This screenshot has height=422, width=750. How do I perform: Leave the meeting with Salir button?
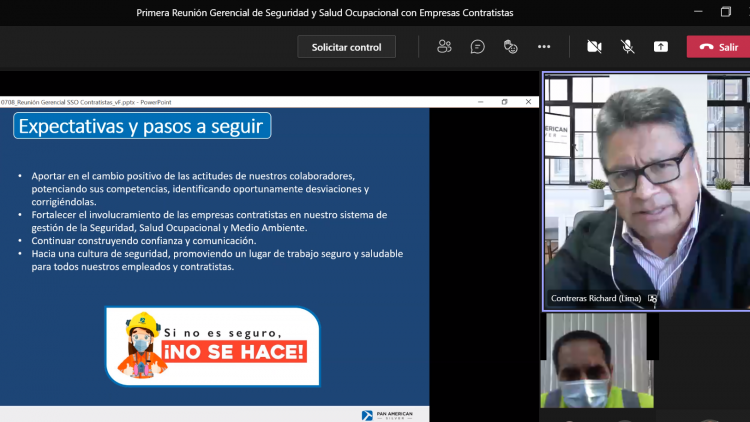point(717,47)
